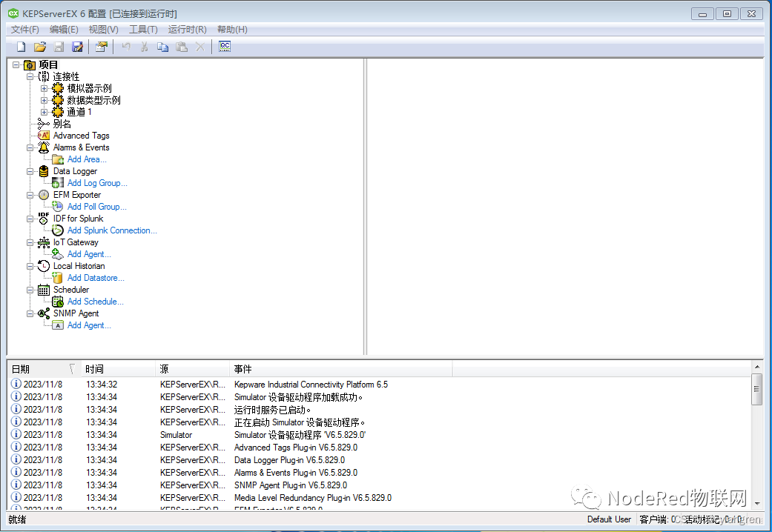Click the Undo toolbar icon
Viewport: 772px width, 532px height.
pyautogui.click(x=126, y=47)
